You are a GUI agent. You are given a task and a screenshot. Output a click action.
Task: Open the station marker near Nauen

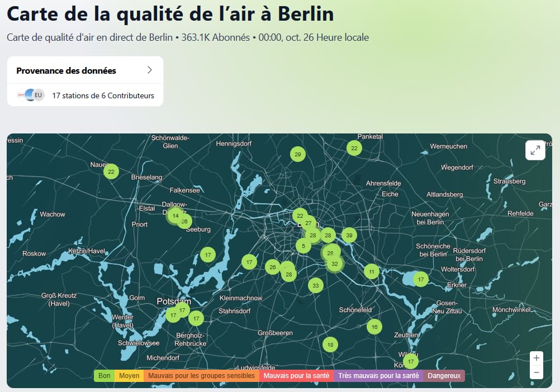coord(111,171)
